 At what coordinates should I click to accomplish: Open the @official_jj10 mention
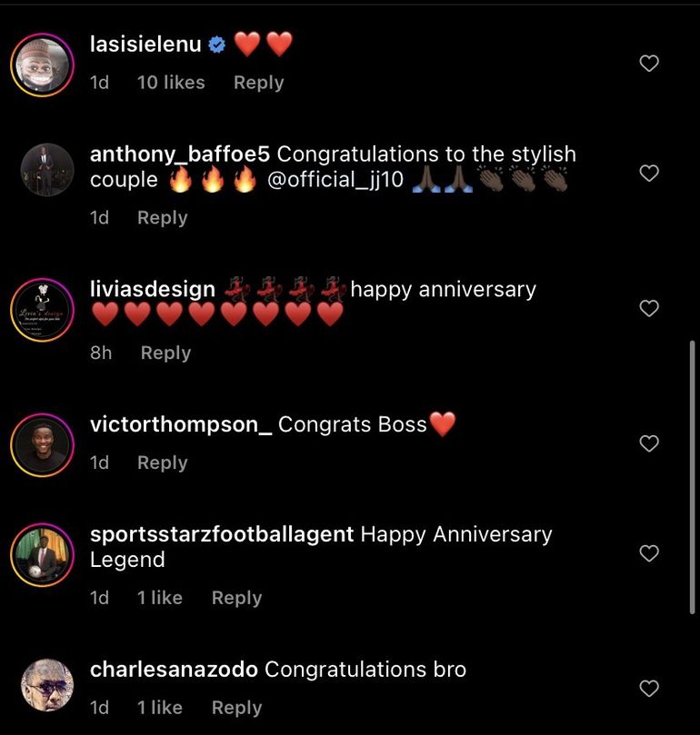(x=335, y=180)
